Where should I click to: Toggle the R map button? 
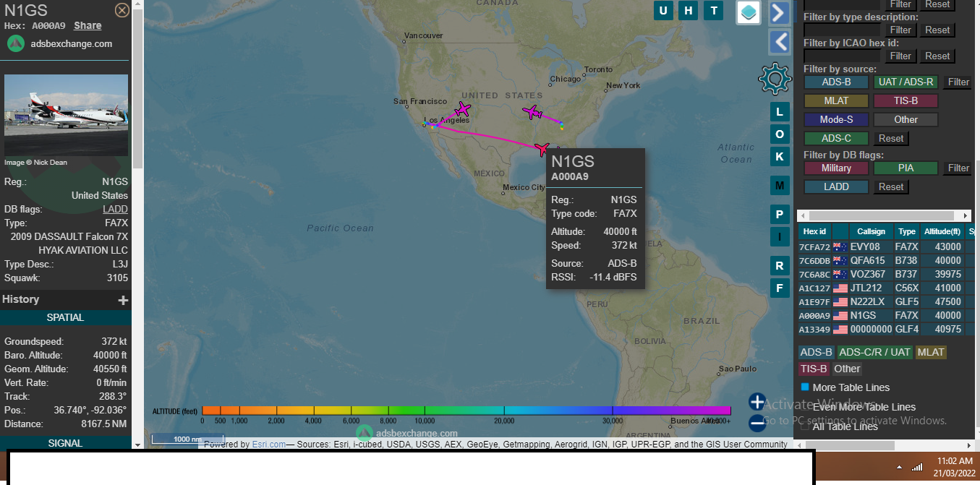coord(779,265)
